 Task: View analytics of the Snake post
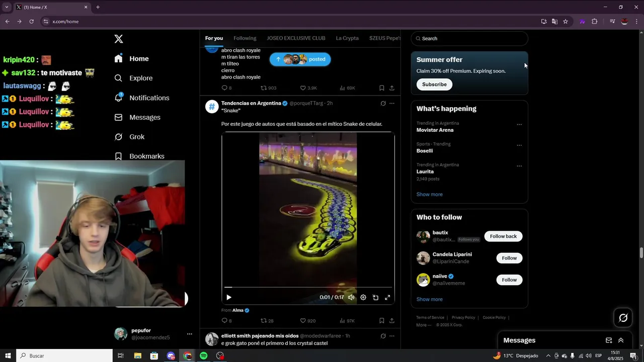tap(347, 321)
